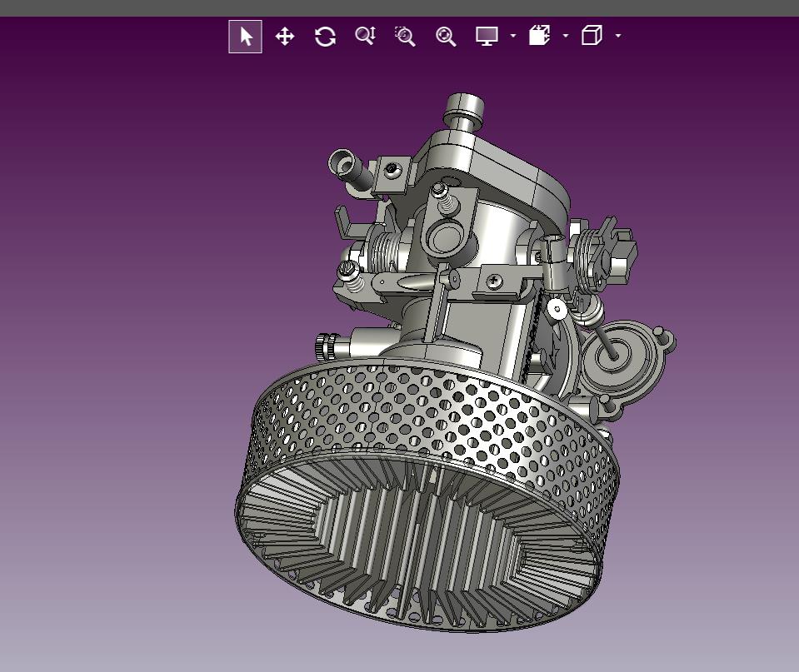Choose the zoom window tool
Viewport: 799px width, 672px height.
click(x=405, y=37)
